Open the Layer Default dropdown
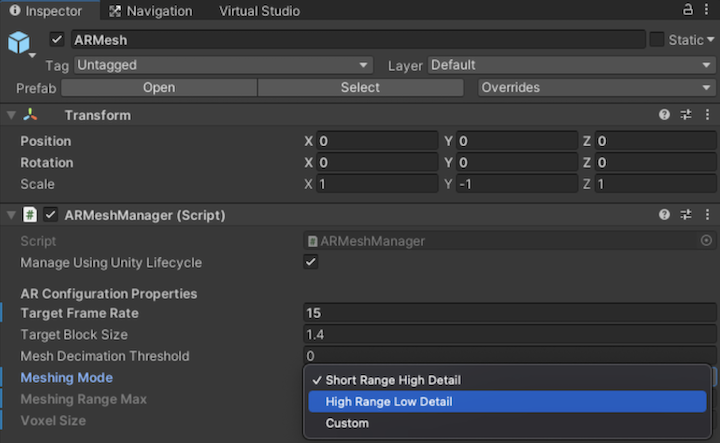 pyautogui.click(x=571, y=65)
